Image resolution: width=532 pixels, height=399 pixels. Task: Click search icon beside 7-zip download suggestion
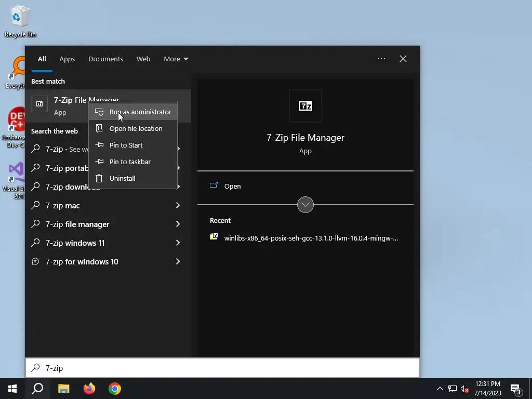pos(36,187)
